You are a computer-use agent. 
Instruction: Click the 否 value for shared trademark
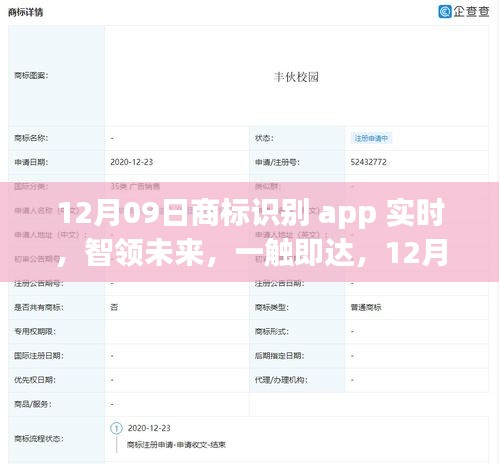(x=114, y=307)
